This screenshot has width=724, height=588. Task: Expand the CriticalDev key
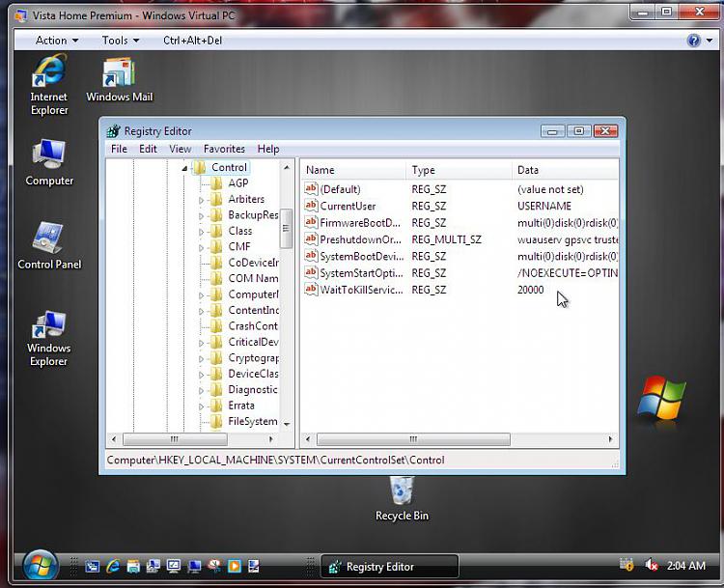coord(202,343)
